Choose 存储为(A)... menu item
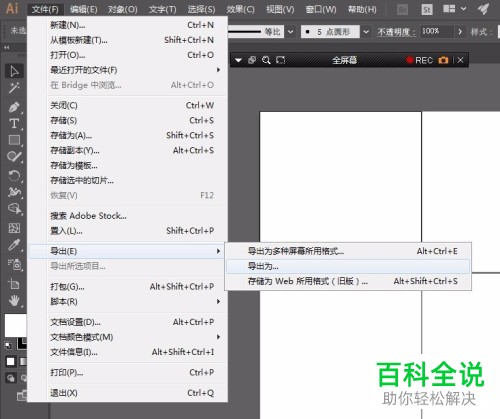The height and width of the screenshot is (419, 500). pos(127,135)
